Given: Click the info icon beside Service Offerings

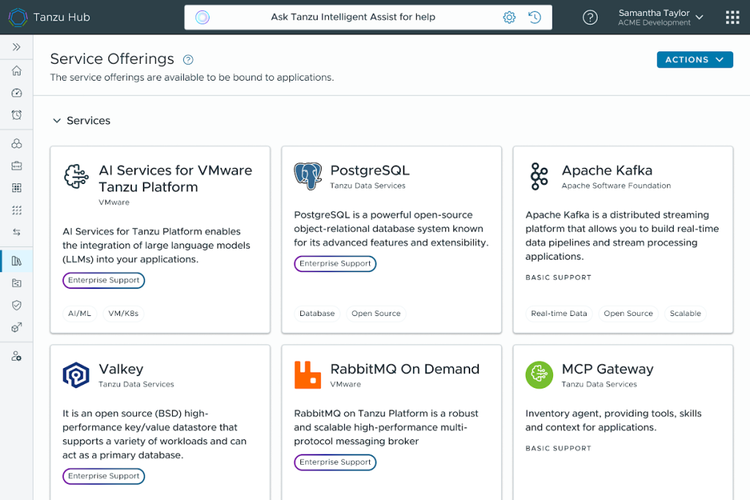Looking at the screenshot, I should tap(188, 60).
